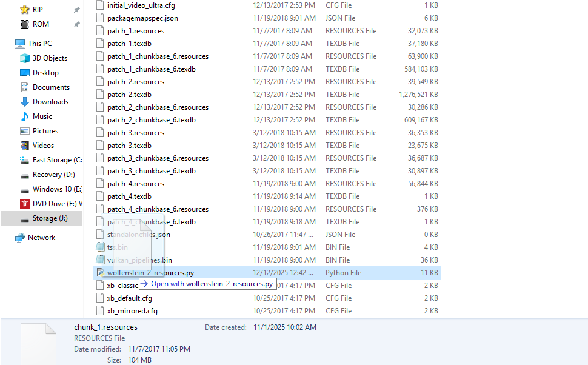The height and width of the screenshot is (365, 588).
Task: Select the packagemapspec.json file
Action: [142, 18]
